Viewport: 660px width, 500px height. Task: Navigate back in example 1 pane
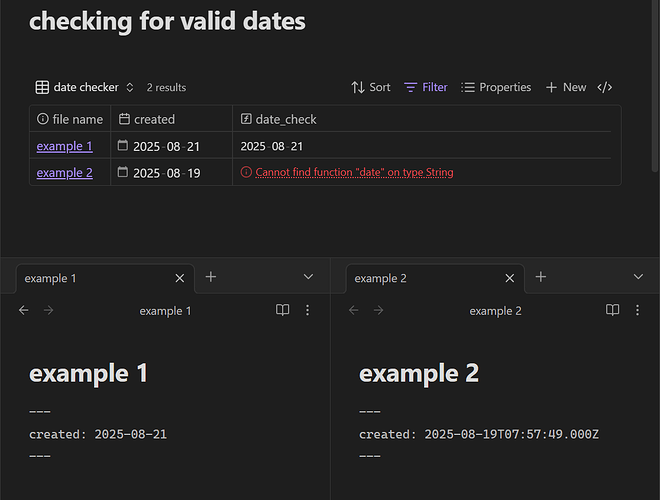(x=25, y=311)
